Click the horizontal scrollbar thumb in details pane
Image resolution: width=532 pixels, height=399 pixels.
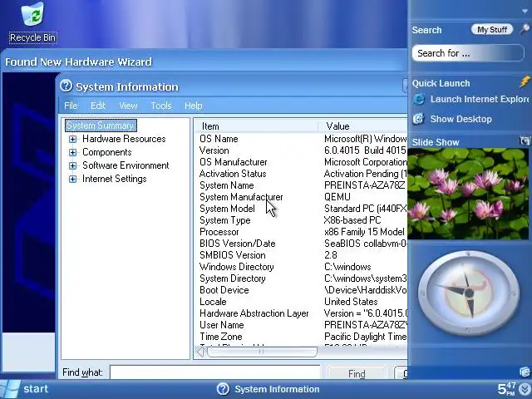point(262,352)
